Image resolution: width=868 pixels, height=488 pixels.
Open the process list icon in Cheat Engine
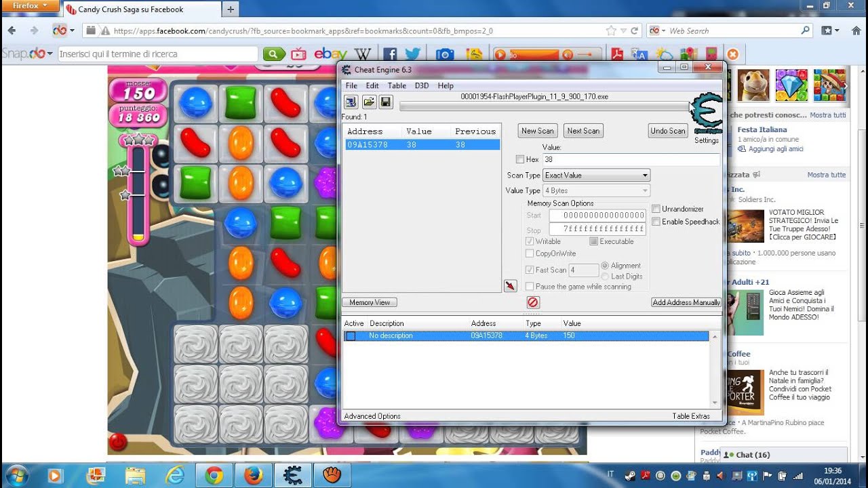point(351,102)
